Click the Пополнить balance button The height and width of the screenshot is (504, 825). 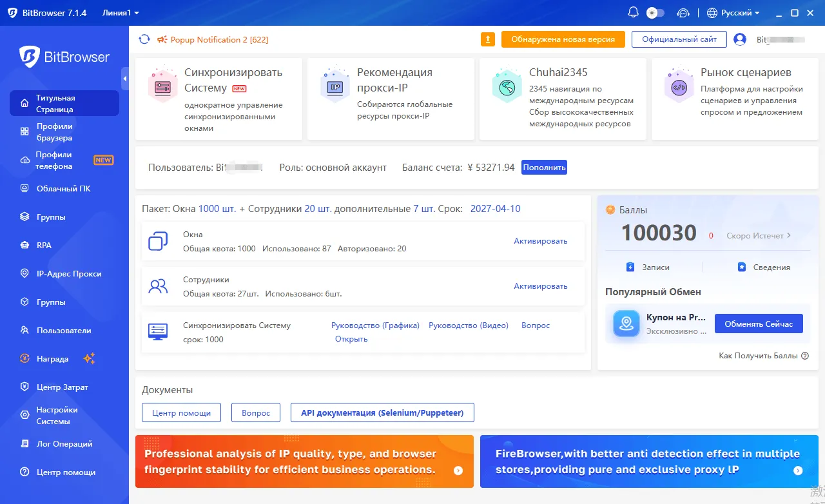(x=545, y=168)
